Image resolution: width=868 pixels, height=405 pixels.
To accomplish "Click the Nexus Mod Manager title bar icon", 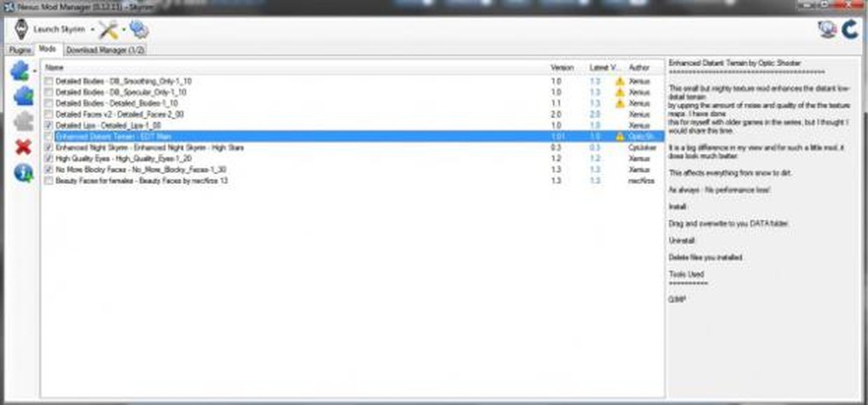I will coord(9,8).
